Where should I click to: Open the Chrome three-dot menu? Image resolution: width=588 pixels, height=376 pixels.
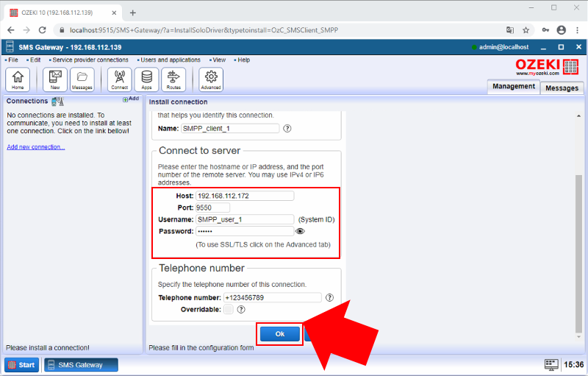(577, 30)
